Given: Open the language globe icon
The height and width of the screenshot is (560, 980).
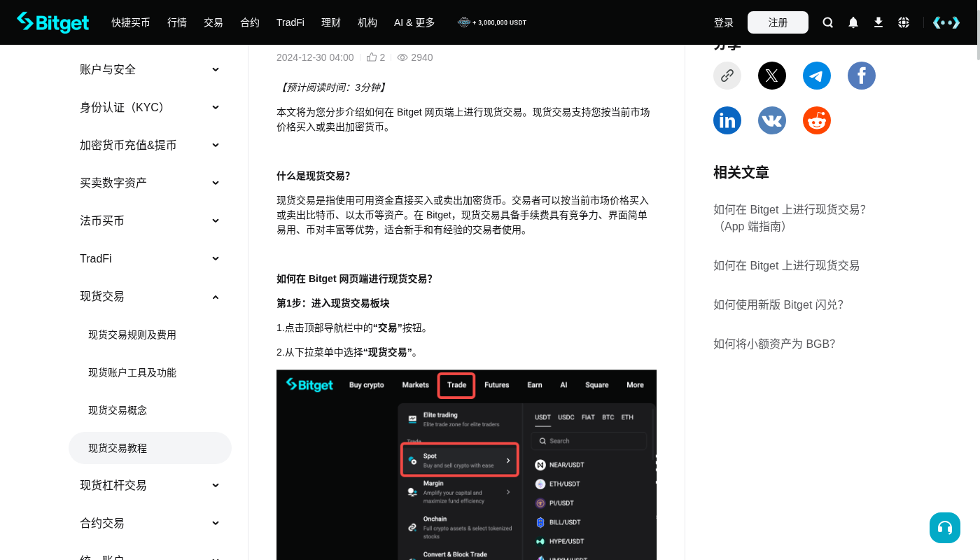Looking at the screenshot, I should (x=904, y=22).
